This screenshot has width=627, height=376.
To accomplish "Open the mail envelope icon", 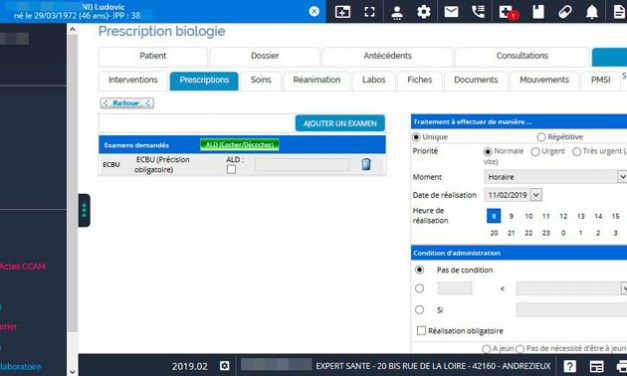I will [x=451, y=12].
